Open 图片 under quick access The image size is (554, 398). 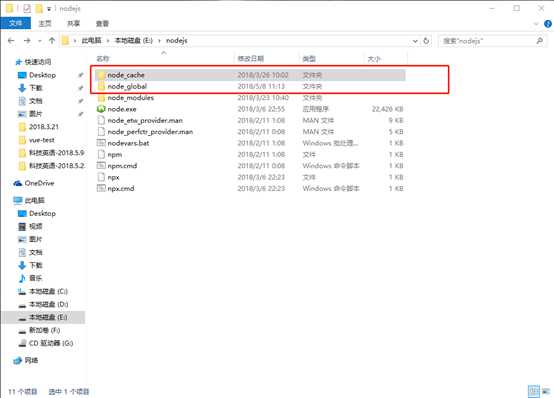tap(36, 114)
